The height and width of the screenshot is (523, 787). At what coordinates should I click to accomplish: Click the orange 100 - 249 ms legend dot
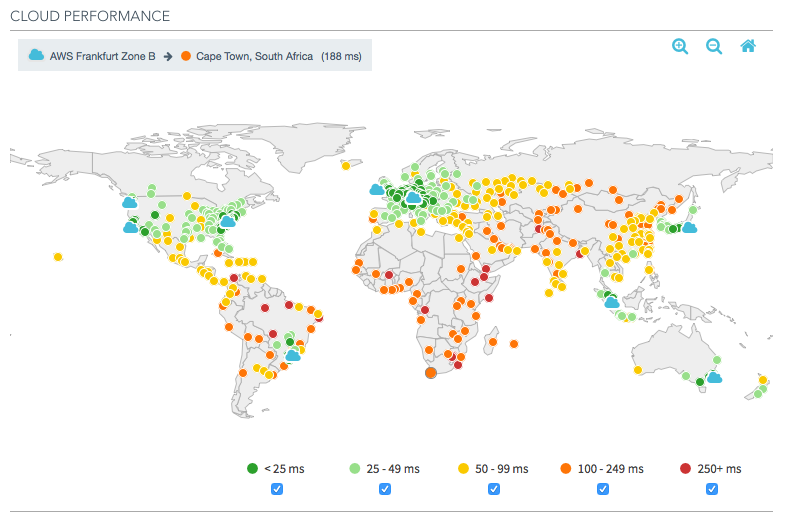click(x=566, y=468)
